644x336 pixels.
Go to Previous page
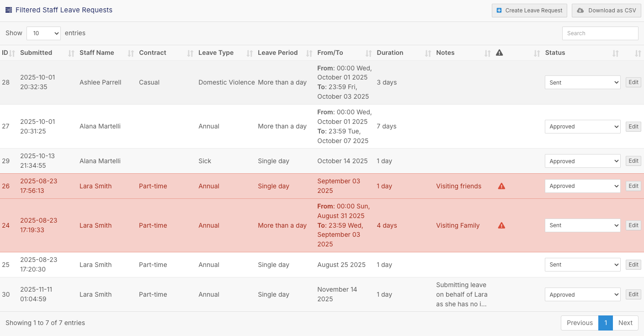tap(580, 323)
